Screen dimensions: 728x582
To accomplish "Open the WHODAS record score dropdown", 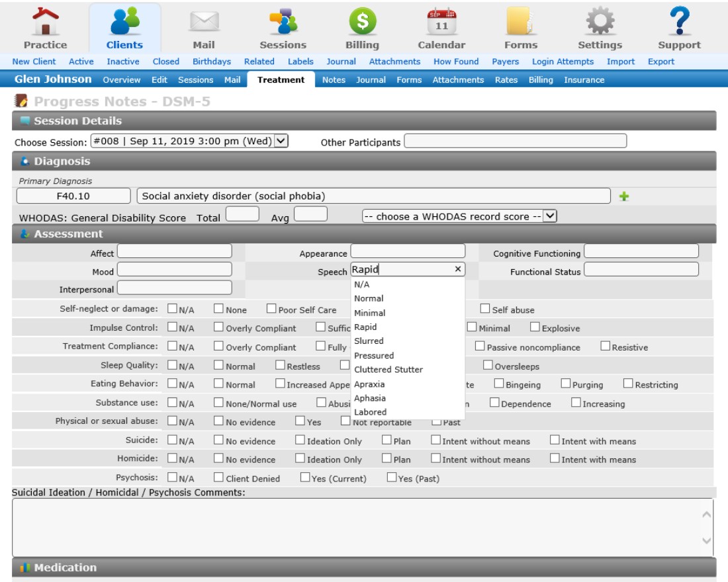I will pyautogui.click(x=459, y=216).
